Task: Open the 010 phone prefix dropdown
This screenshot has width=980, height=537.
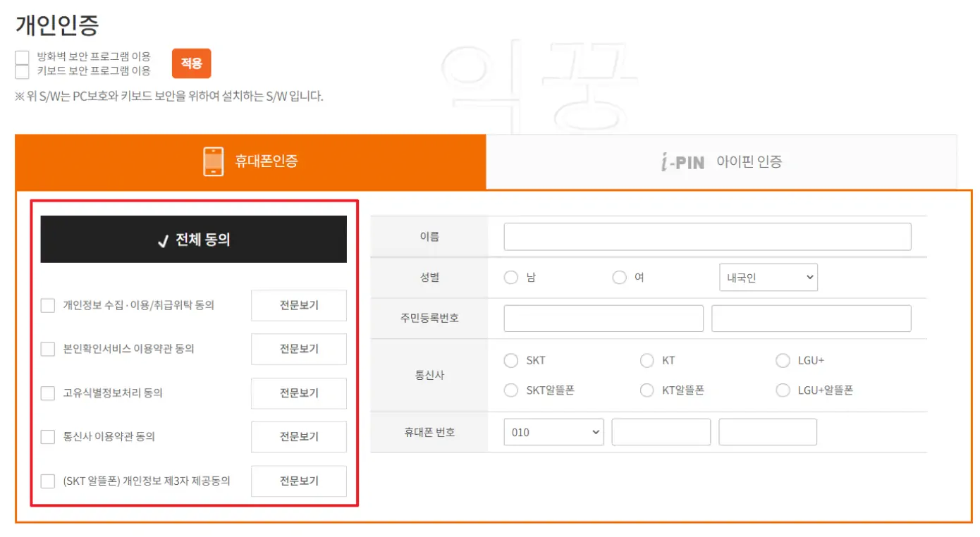Action: pyautogui.click(x=553, y=431)
